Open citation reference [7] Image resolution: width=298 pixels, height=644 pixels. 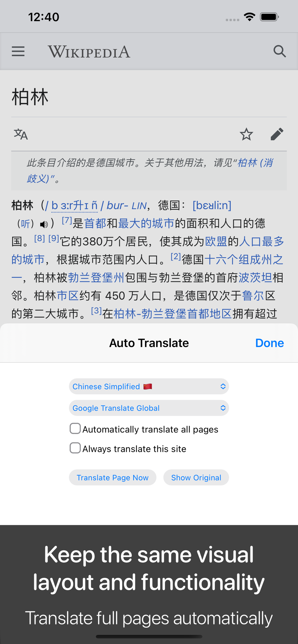pyautogui.click(x=67, y=221)
